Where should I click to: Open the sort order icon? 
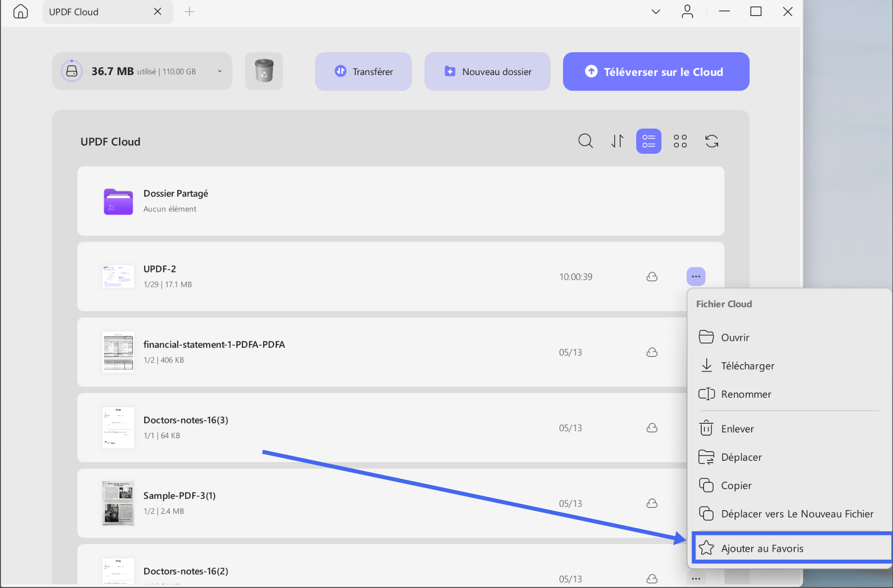pyautogui.click(x=617, y=141)
